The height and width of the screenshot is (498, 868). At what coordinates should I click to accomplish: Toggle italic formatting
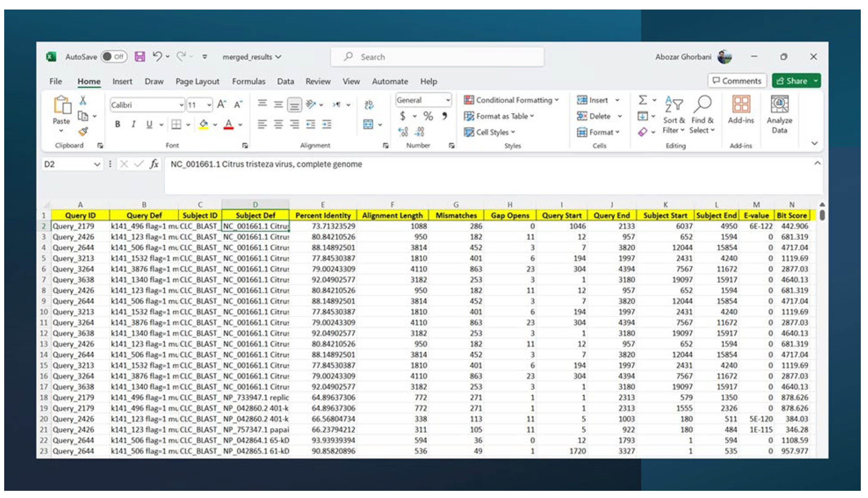133,124
